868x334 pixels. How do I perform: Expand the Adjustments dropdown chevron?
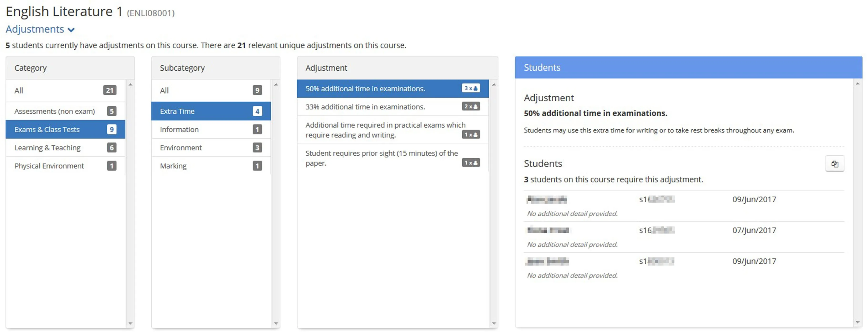[x=71, y=30]
